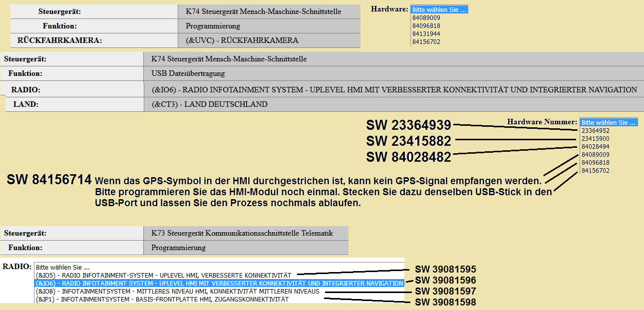Choose 84096818 in the Hardware Nummer list
Viewport: 644px width, 310px height.
click(595, 163)
